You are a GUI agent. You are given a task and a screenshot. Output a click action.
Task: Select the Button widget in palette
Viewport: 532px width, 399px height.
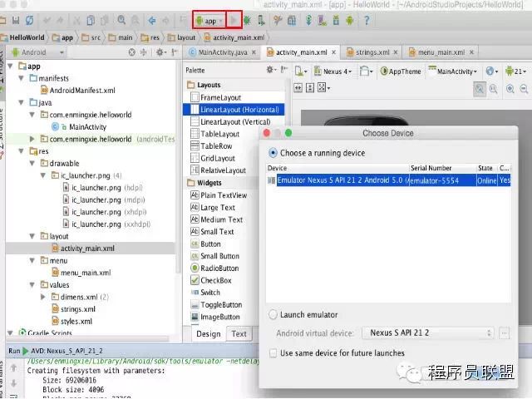coord(206,244)
